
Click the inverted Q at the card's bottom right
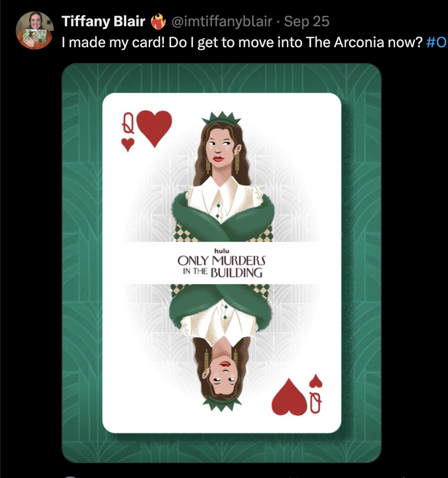316,403
